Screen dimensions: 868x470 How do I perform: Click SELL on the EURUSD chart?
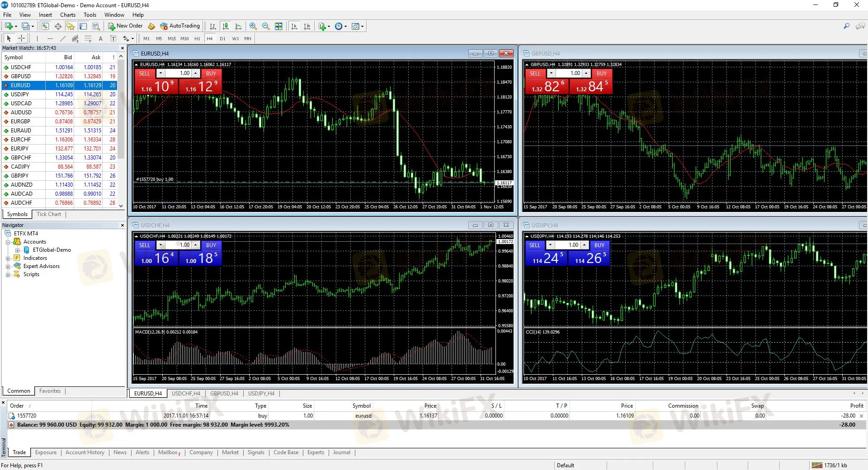point(144,73)
